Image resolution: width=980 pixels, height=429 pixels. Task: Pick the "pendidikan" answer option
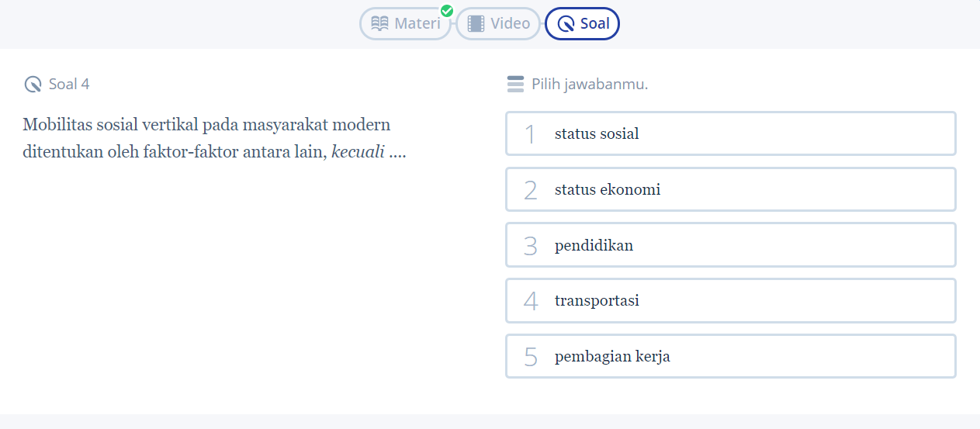tap(730, 245)
